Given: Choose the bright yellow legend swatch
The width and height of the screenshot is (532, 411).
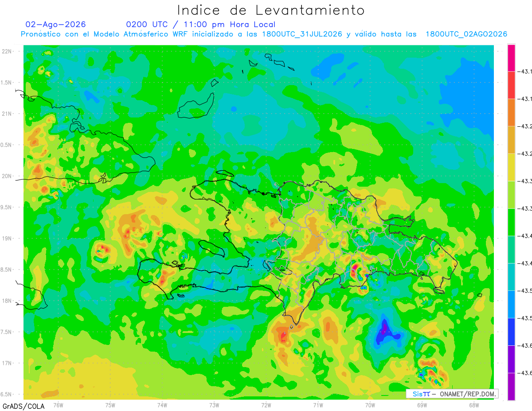Looking at the screenshot, I should 511,167.
